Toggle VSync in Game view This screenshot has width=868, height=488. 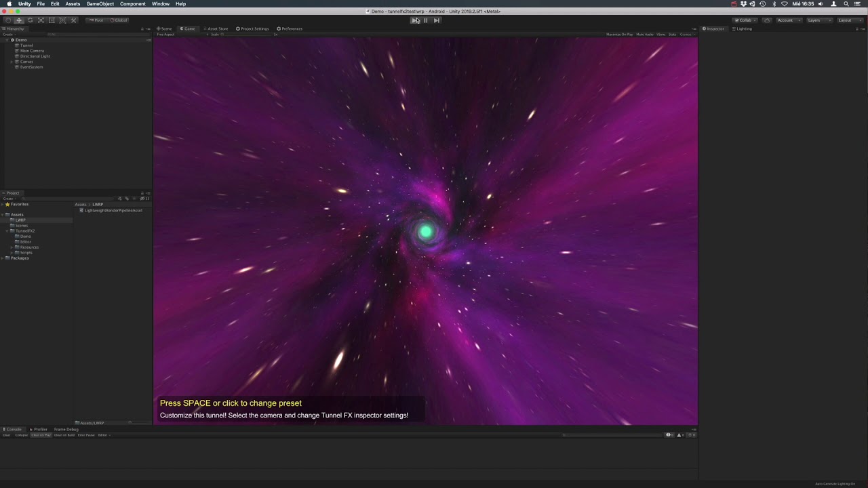point(661,34)
